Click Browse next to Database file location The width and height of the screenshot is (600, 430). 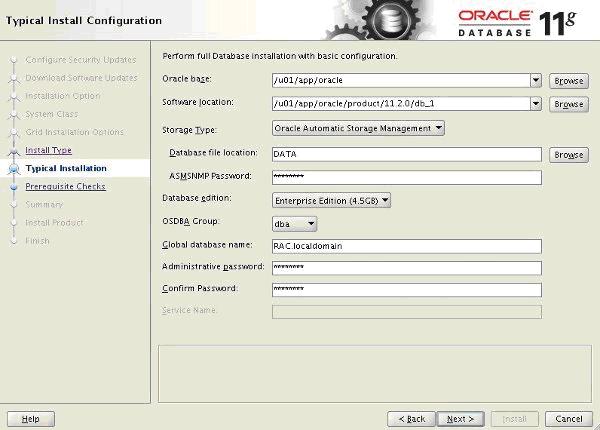click(569, 155)
